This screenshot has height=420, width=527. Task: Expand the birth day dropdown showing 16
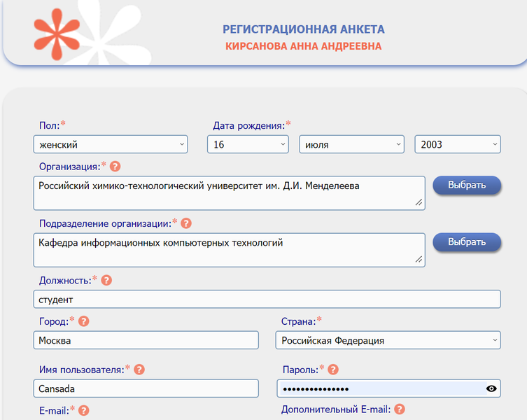click(248, 144)
